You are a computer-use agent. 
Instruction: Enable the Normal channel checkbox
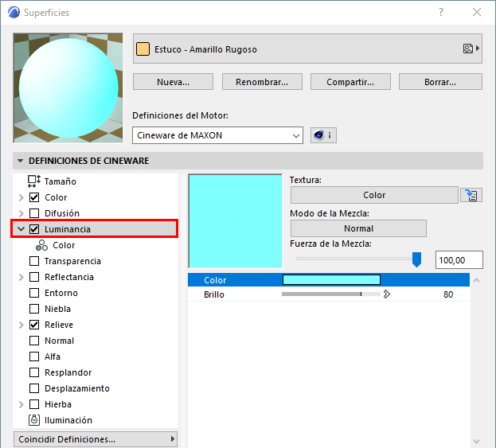(34, 341)
